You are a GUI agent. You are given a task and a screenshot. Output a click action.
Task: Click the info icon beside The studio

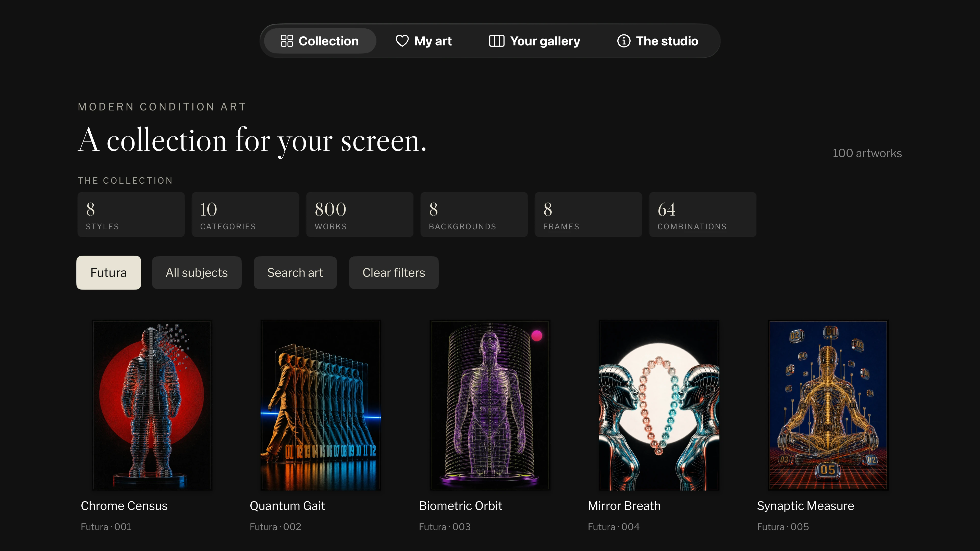point(623,41)
